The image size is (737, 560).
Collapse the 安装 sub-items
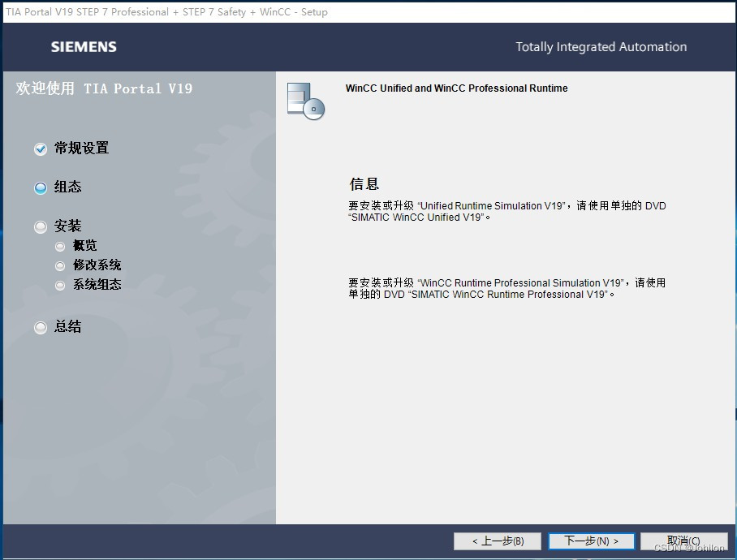coord(68,226)
